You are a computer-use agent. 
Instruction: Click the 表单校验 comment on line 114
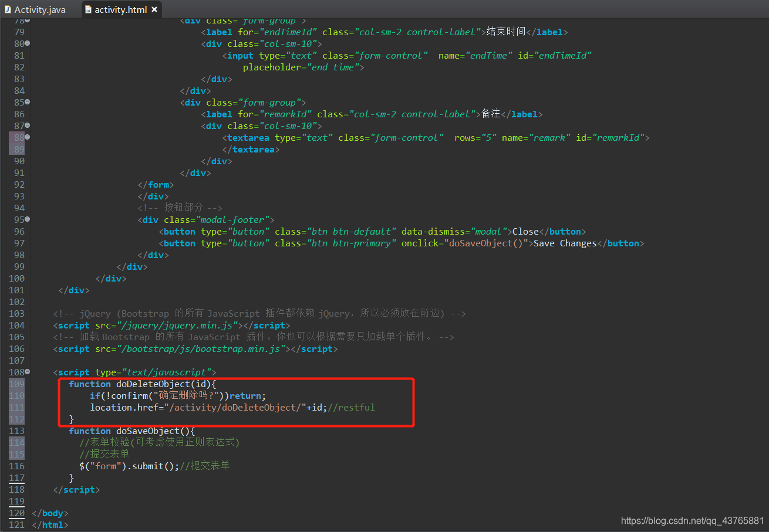[x=160, y=443]
